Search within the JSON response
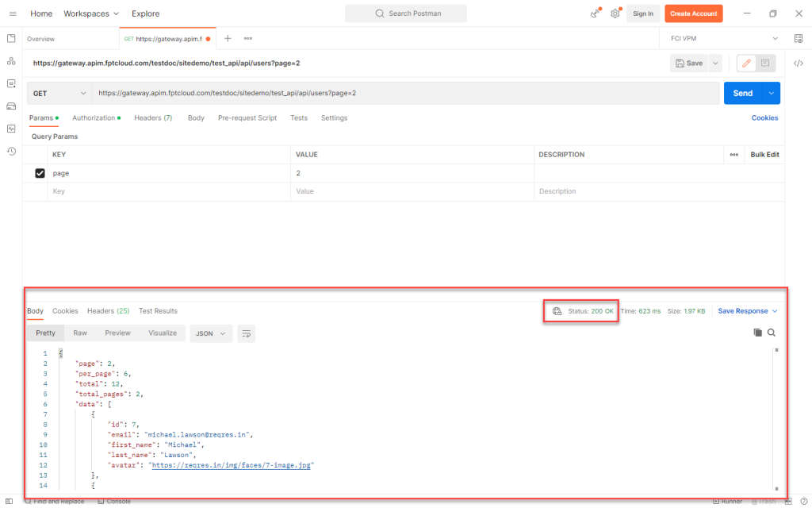Image resolution: width=812 pixels, height=508 pixels. tap(771, 333)
